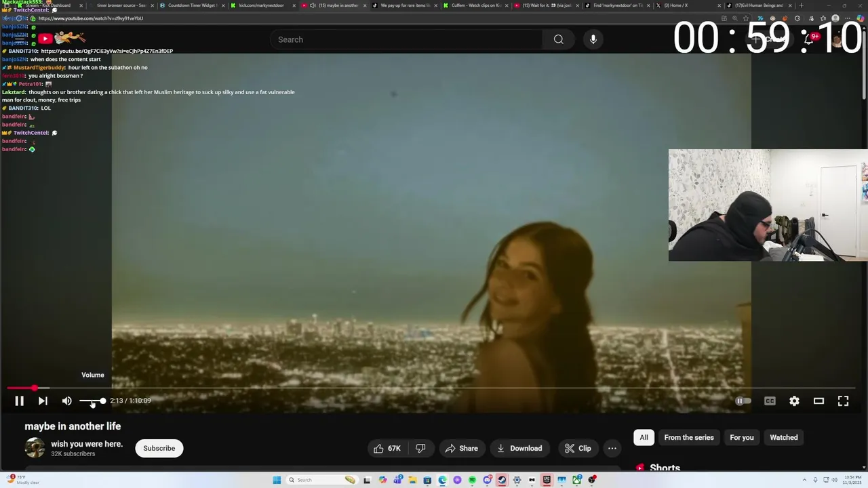Open YouTube notifications bell
Image resolution: width=868 pixels, height=488 pixels.
[x=809, y=39]
